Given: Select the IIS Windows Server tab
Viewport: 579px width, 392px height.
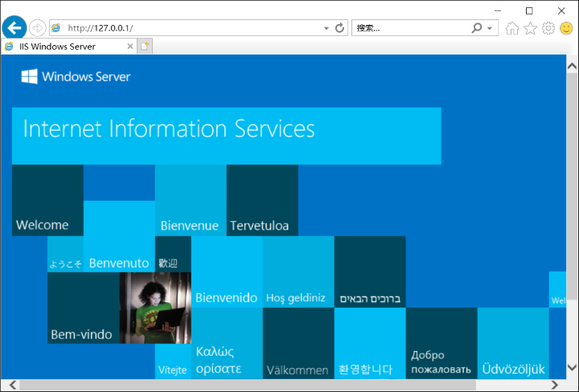Looking at the screenshot, I should point(69,47).
